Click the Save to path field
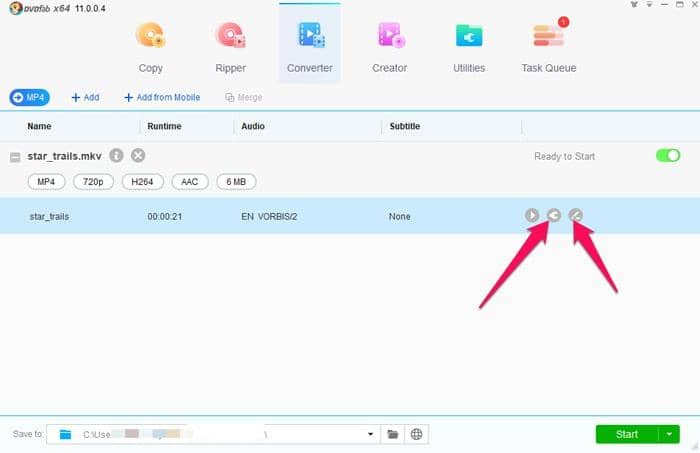The width and height of the screenshot is (700, 453). click(x=213, y=434)
